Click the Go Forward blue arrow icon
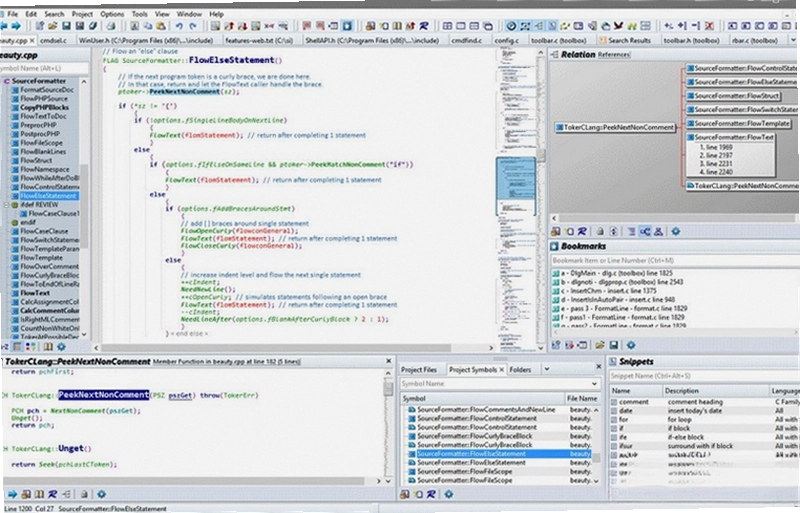The image size is (800, 513). point(16,26)
